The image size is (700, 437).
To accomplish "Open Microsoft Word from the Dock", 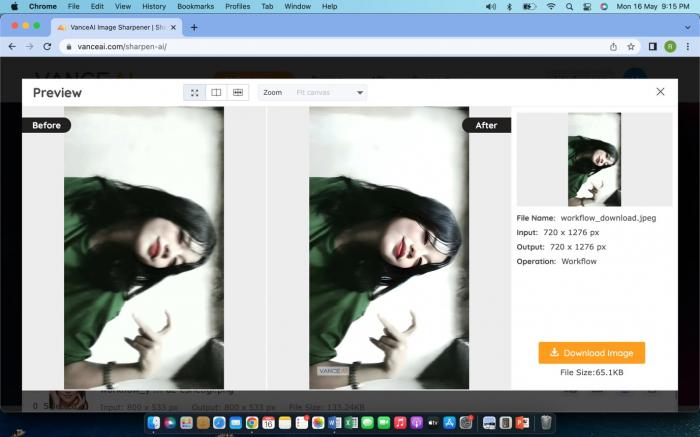I will point(334,422).
